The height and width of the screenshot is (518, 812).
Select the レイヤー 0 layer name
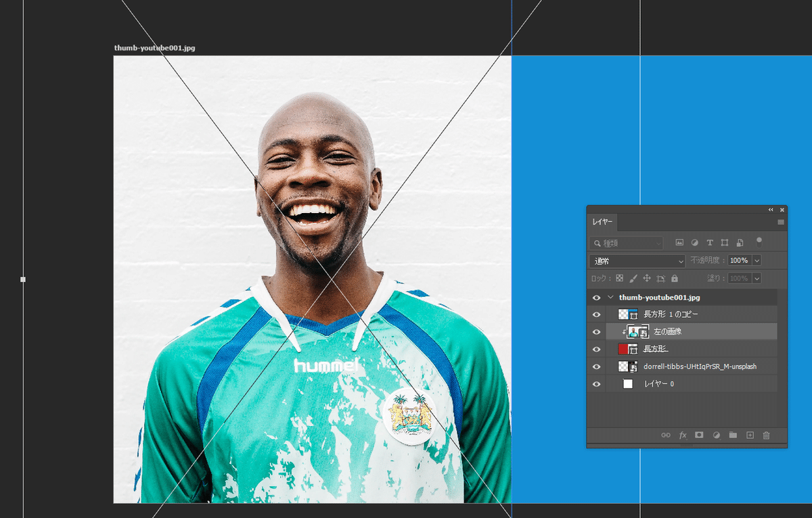658,384
